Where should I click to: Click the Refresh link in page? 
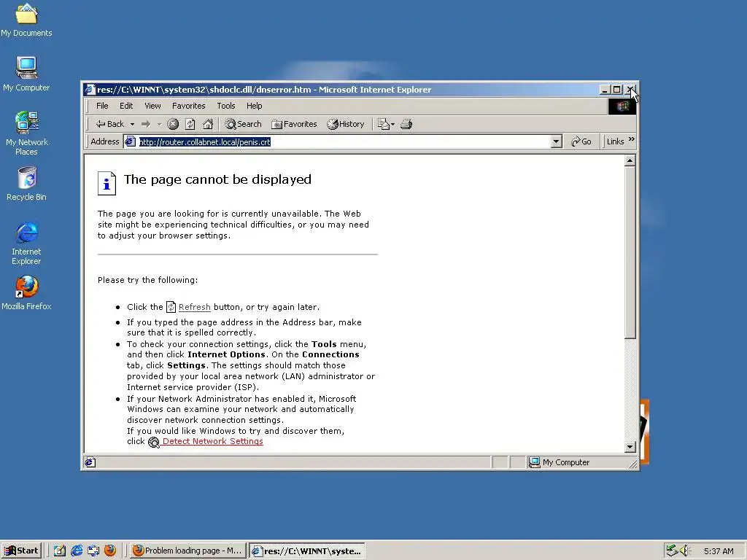[x=194, y=307]
